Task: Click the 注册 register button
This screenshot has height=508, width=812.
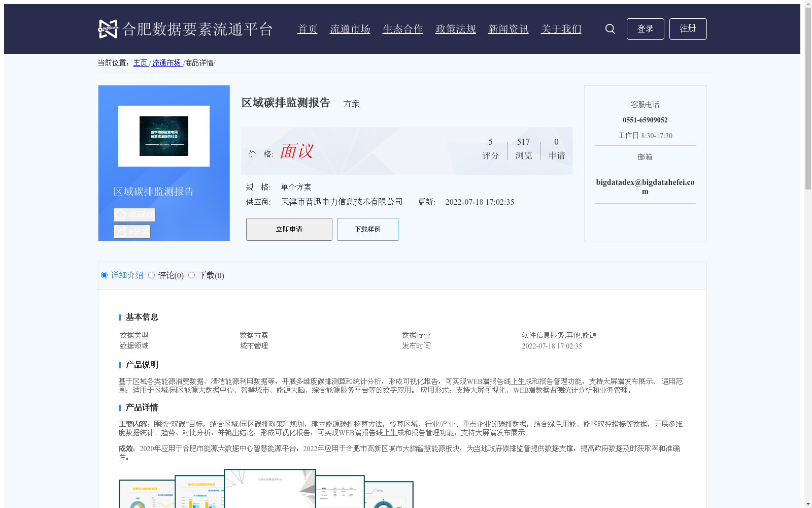Action: point(688,29)
